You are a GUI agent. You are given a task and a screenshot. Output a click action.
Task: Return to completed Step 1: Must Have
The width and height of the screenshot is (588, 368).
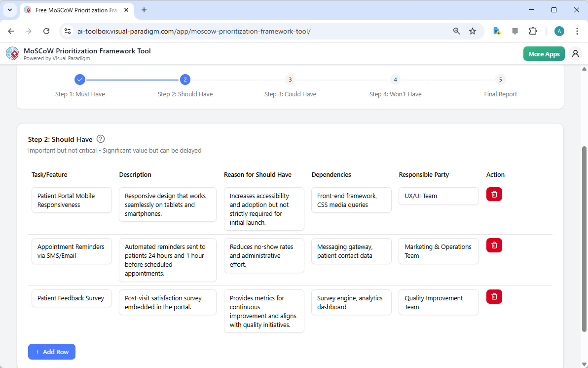click(x=80, y=80)
